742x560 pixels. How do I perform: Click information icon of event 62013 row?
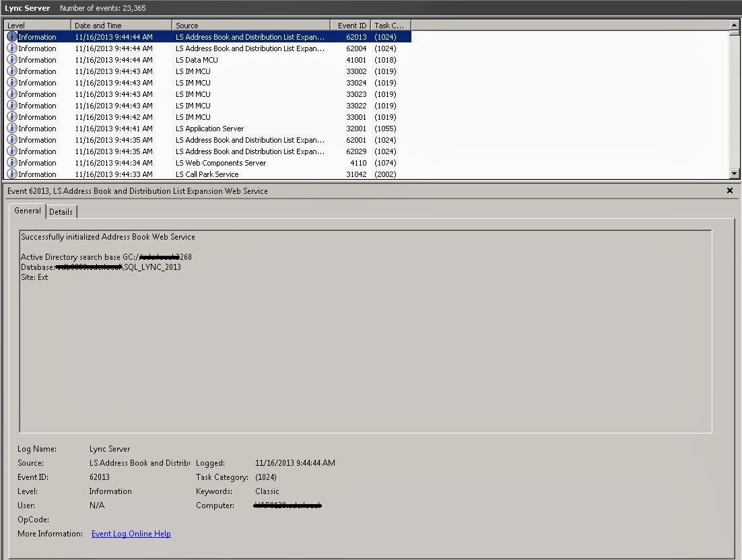[12, 36]
